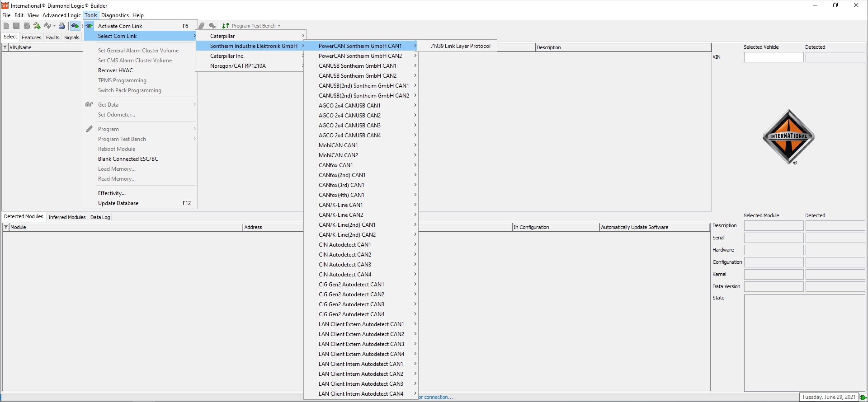Screen dimensions: 868x402
Task: Switch to the Signals tab
Action: pos(72,37)
